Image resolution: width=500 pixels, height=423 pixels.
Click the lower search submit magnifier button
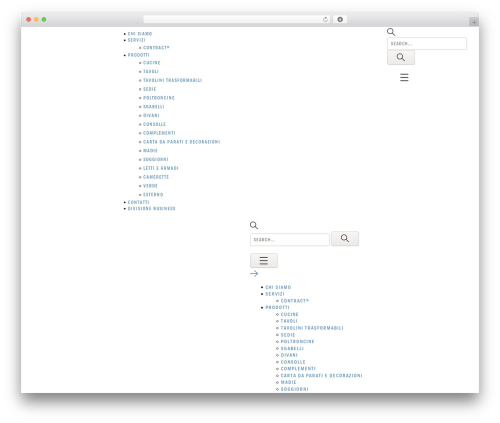click(345, 238)
